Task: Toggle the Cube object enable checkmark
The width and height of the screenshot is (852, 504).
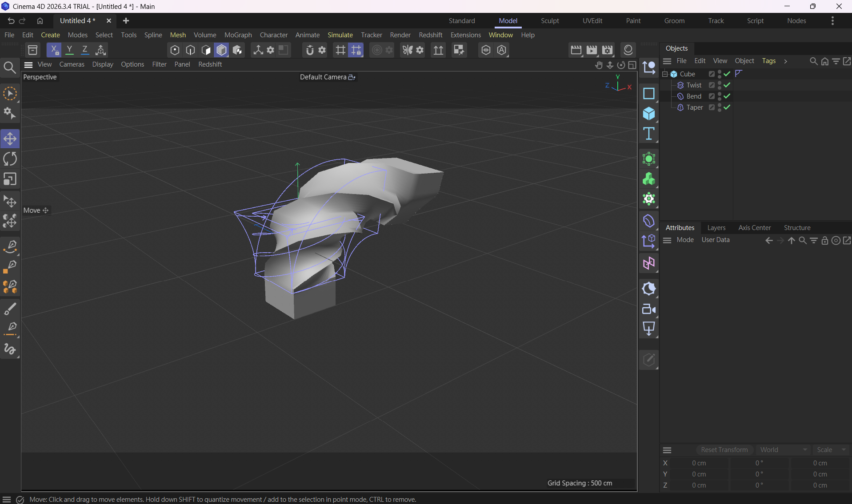Action: click(x=727, y=74)
